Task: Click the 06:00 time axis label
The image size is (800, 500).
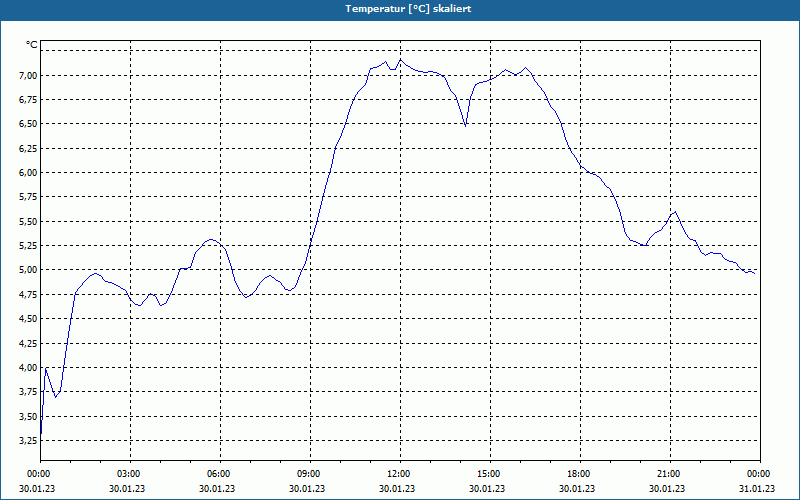Action: [220, 474]
